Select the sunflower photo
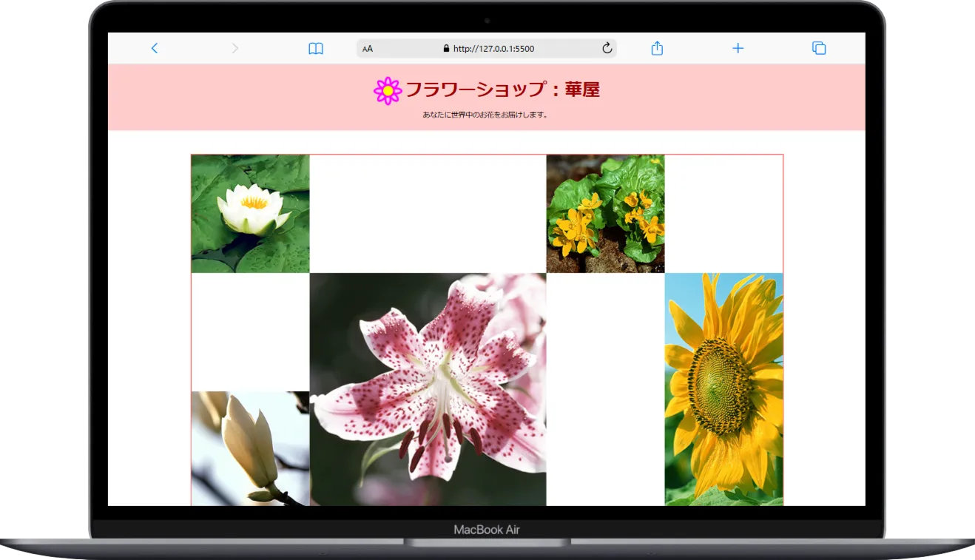 [x=723, y=388]
